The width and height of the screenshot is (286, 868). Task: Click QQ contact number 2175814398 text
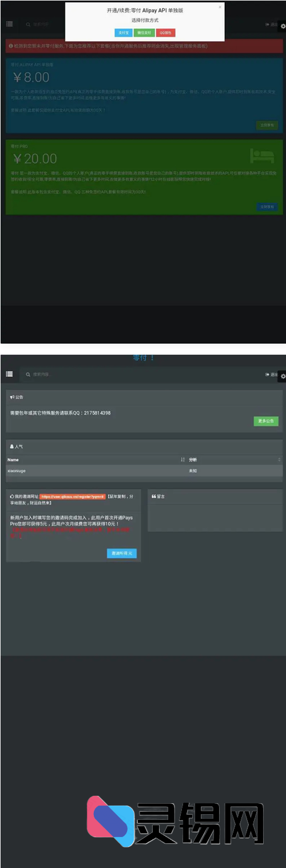point(96,412)
